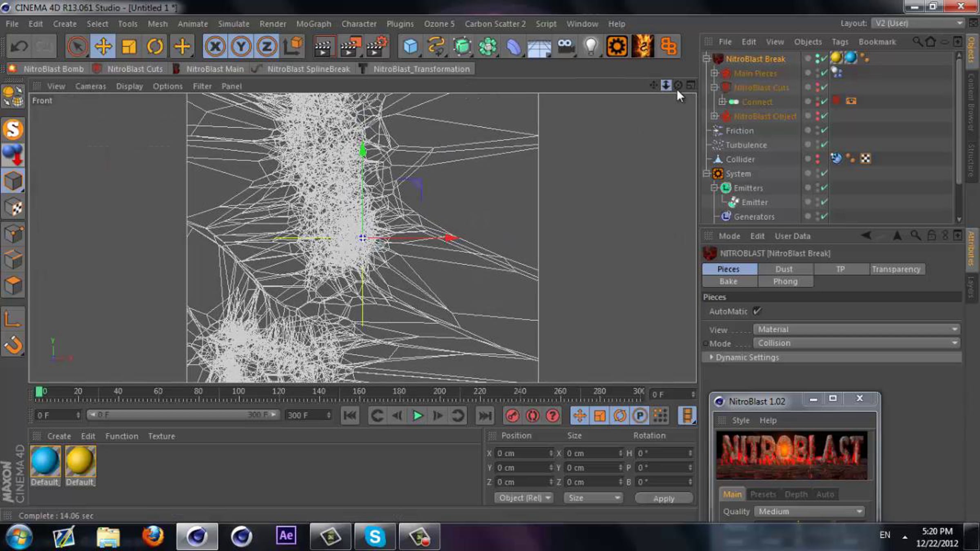Open the Layout V2 (User) dropdown
The image size is (980, 551).
pos(918,23)
